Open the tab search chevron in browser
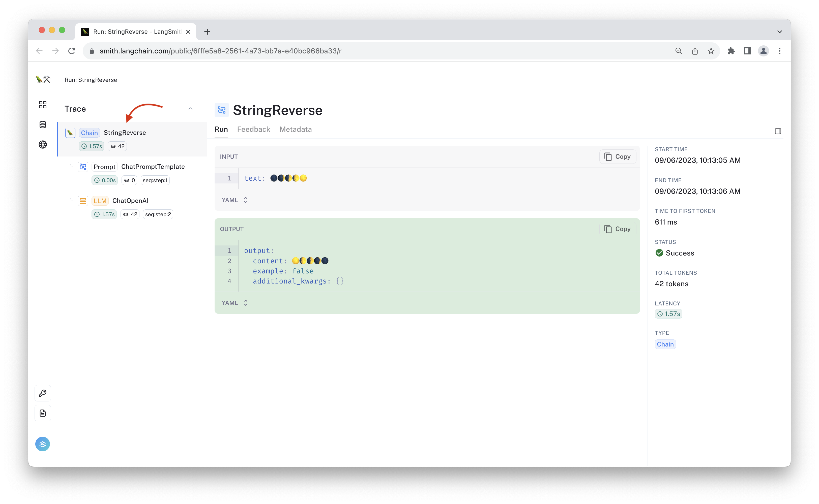Viewport: 819px width, 504px height. click(x=780, y=32)
